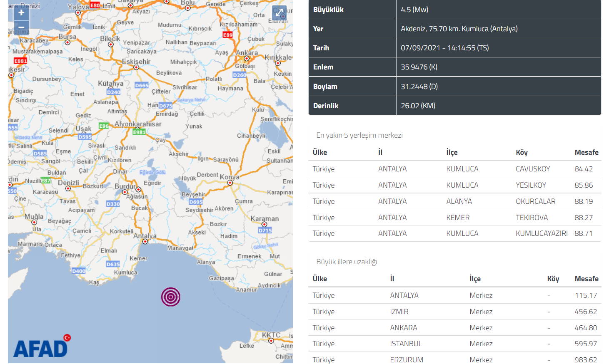Click the Derinlik depth value 26.02 (KM)
The width and height of the screenshot is (609, 364).
[418, 106]
